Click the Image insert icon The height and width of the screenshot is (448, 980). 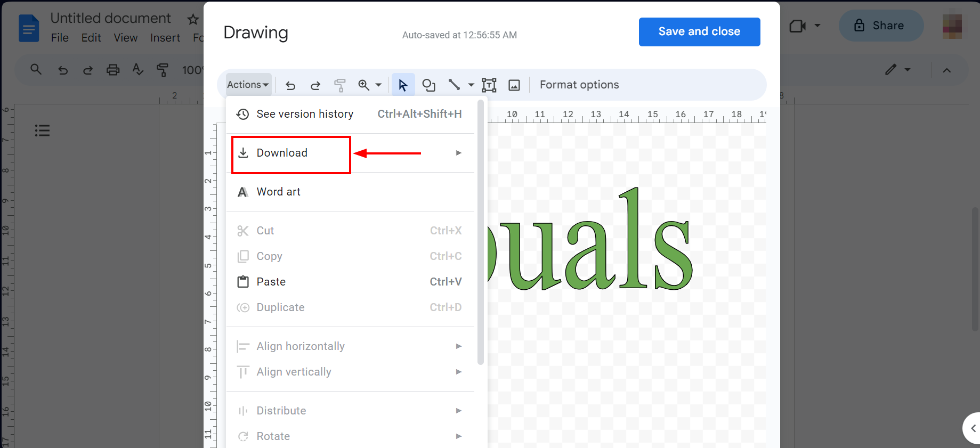click(x=514, y=85)
